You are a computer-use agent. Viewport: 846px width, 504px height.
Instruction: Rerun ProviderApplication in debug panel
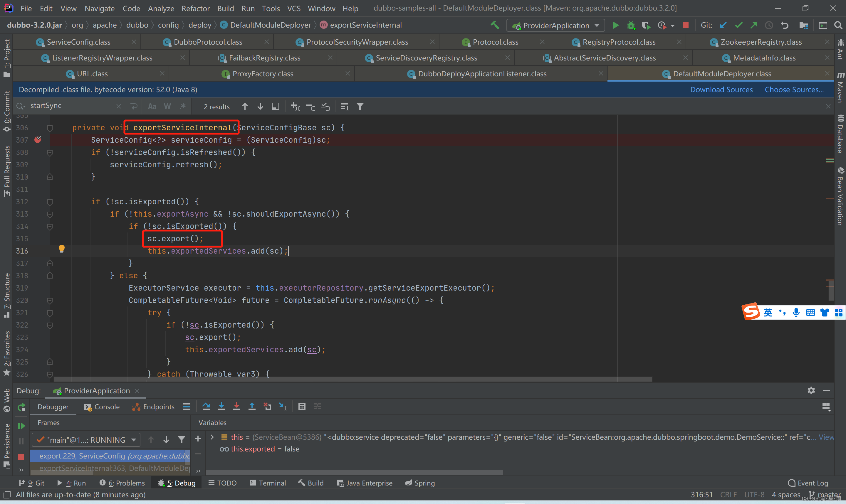[21, 407]
